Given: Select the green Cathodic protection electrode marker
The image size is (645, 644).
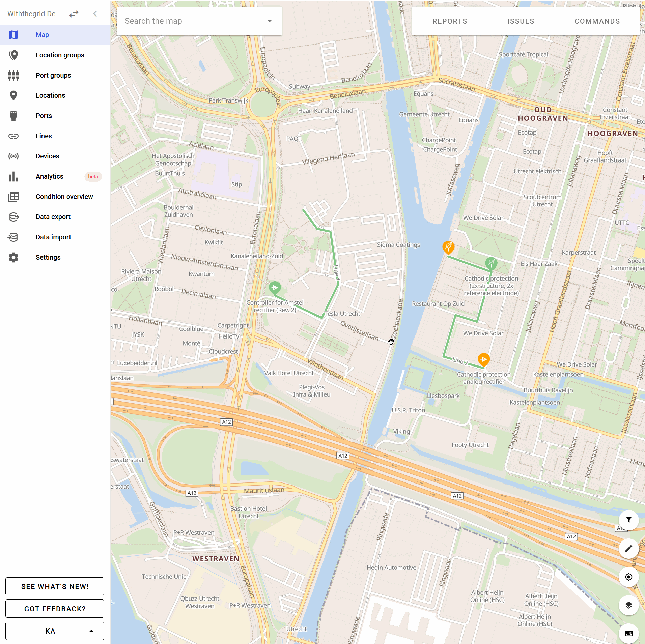Looking at the screenshot, I should [491, 262].
